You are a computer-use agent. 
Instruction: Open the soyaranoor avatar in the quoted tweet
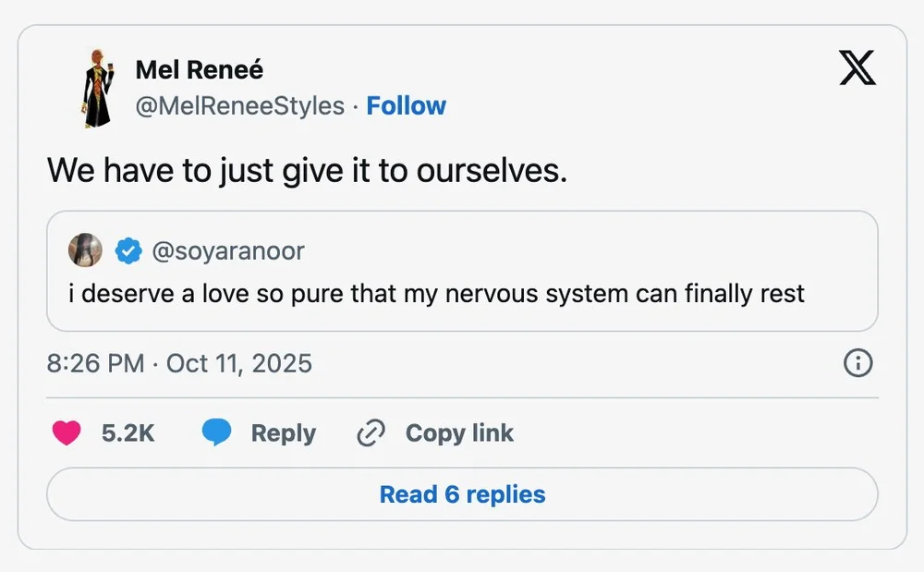point(85,250)
